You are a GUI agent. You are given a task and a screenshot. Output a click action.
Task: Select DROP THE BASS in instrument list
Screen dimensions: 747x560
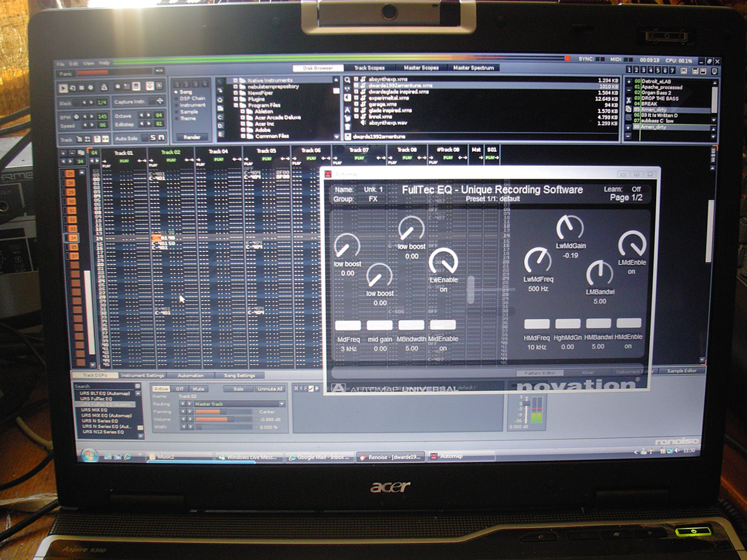[x=660, y=98]
